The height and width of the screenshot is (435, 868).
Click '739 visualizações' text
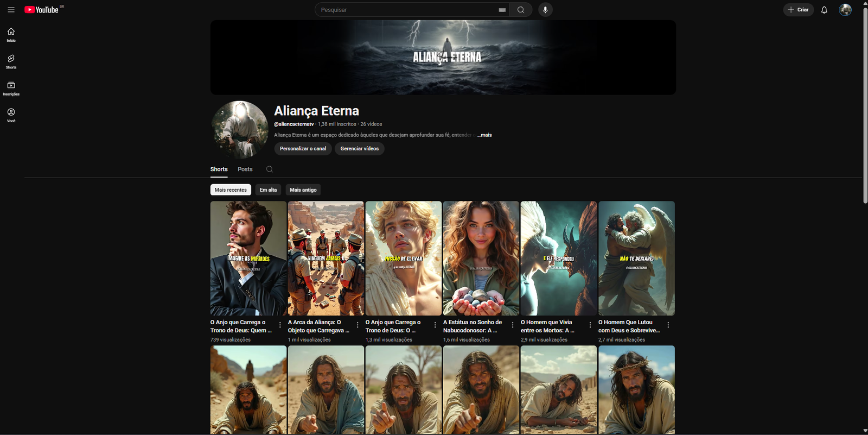(231, 340)
